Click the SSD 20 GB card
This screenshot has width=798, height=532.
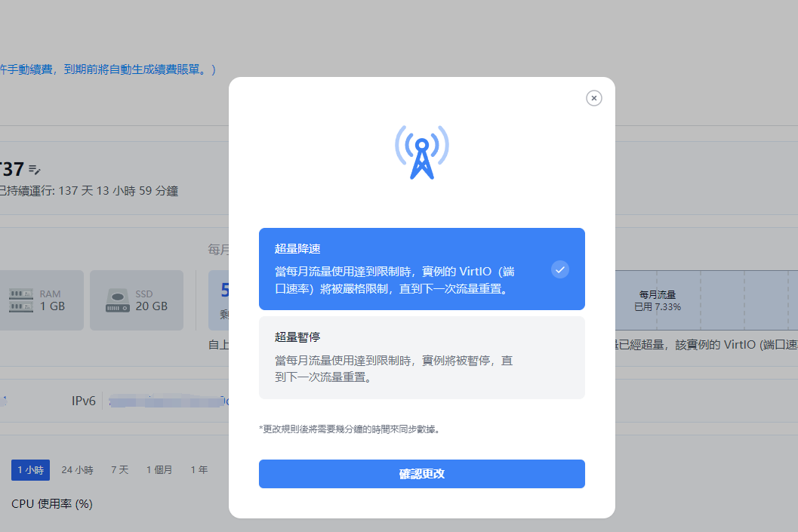(137, 300)
